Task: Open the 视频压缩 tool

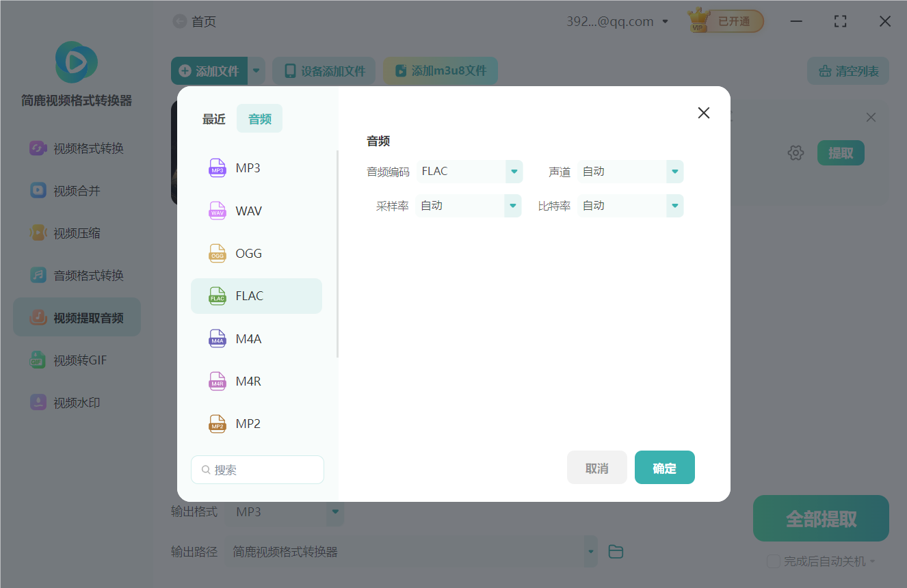Action: (77, 232)
